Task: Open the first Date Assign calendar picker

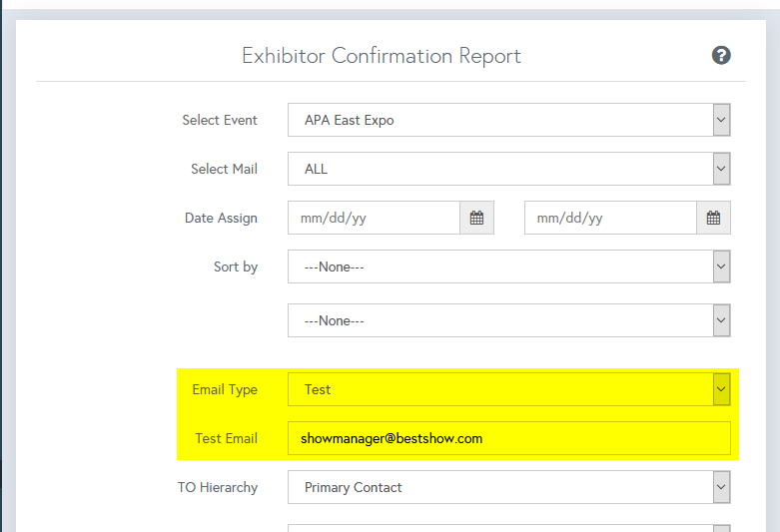Action: pos(476,218)
